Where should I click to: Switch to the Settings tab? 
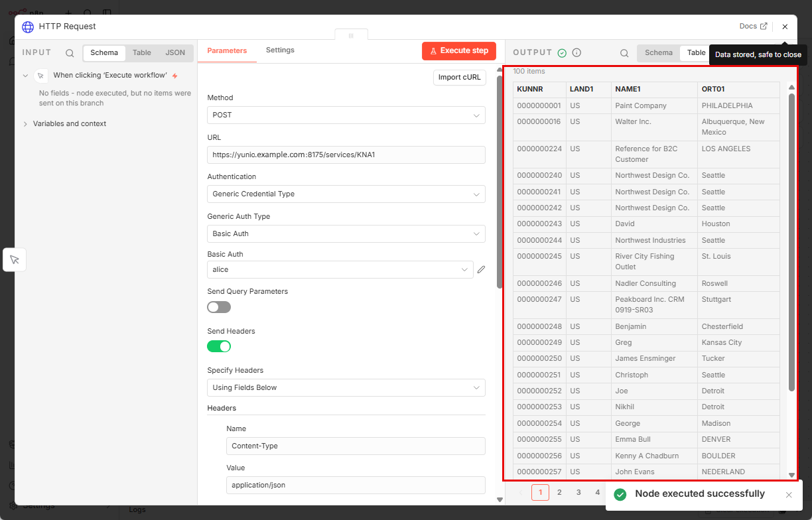pos(280,50)
